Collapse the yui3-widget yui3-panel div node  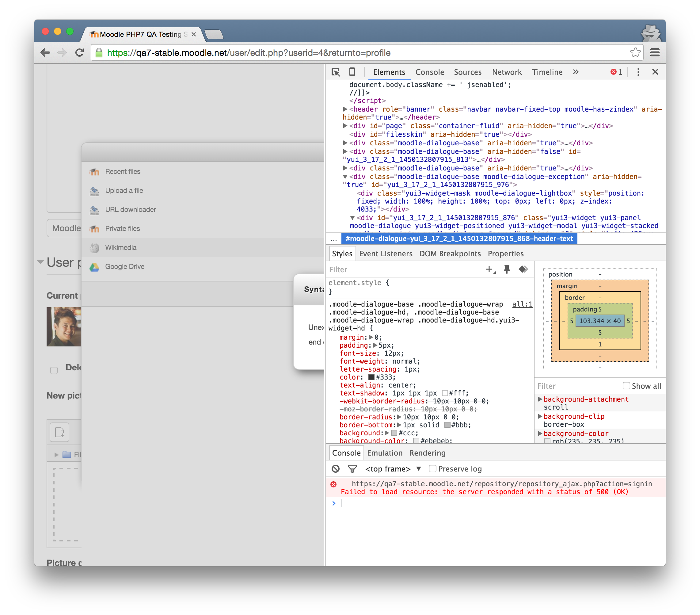click(x=352, y=218)
